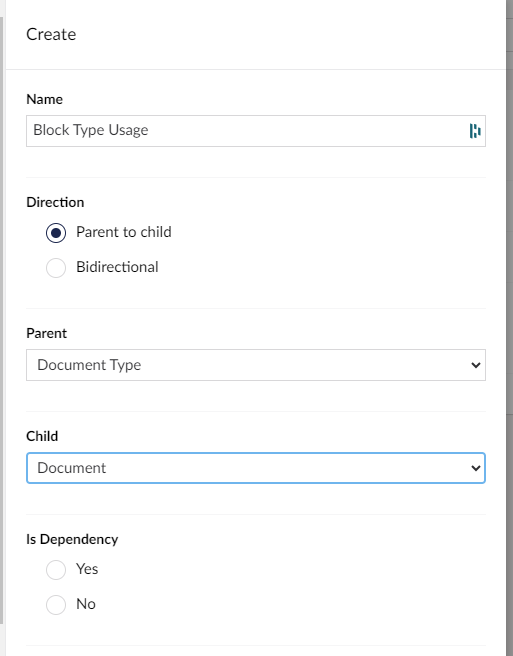Click the chevron arrow of the Child select
Image resolution: width=513 pixels, height=656 pixels.
pos(475,468)
